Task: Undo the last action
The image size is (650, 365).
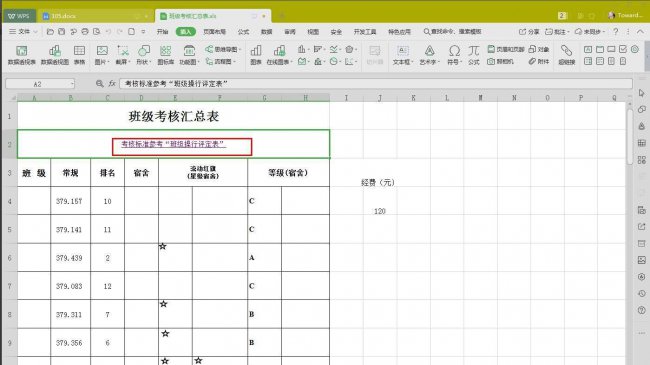Action: (x=108, y=32)
